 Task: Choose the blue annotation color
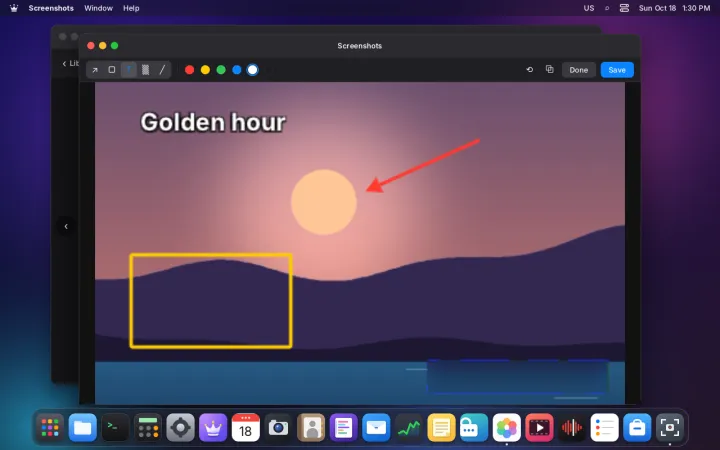point(237,70)
